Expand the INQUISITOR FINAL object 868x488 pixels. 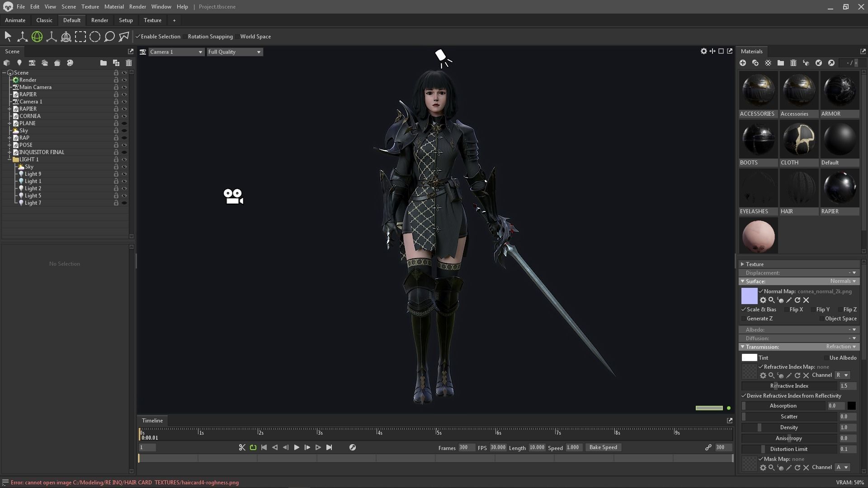point(9,152)
